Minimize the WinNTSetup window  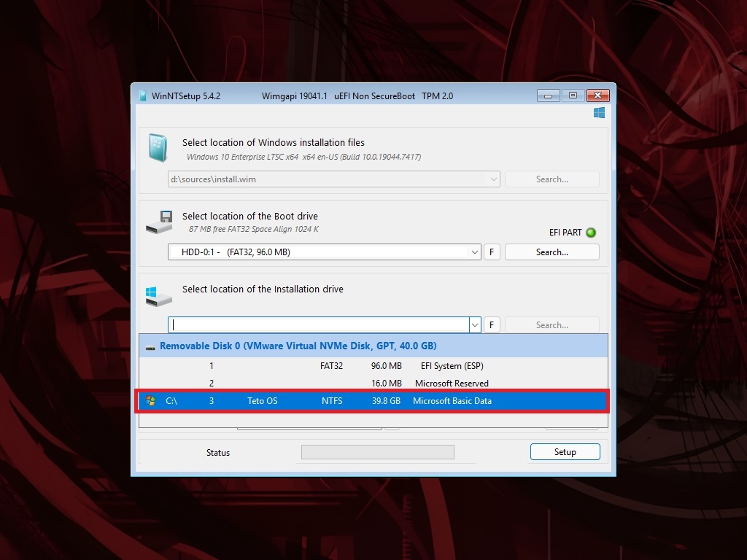point(549,96)
